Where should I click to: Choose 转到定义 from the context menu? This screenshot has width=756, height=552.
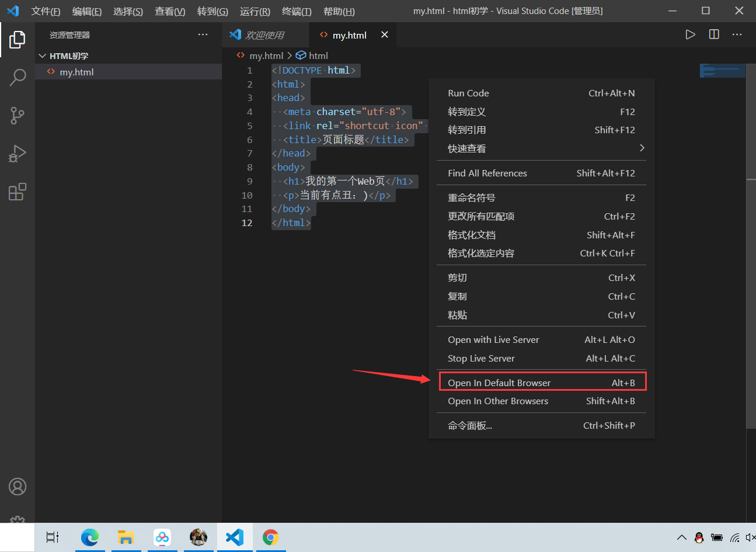[541, 112]
